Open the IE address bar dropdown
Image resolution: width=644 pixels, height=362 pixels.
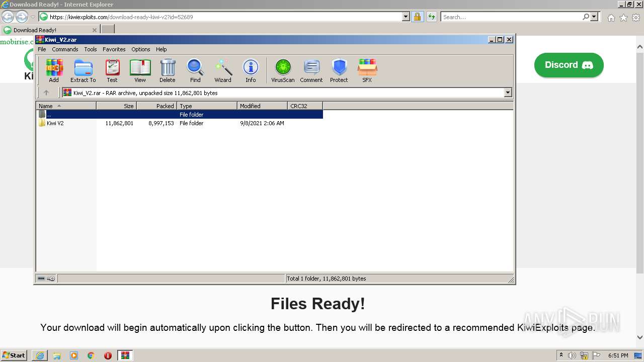click(406, 17)
